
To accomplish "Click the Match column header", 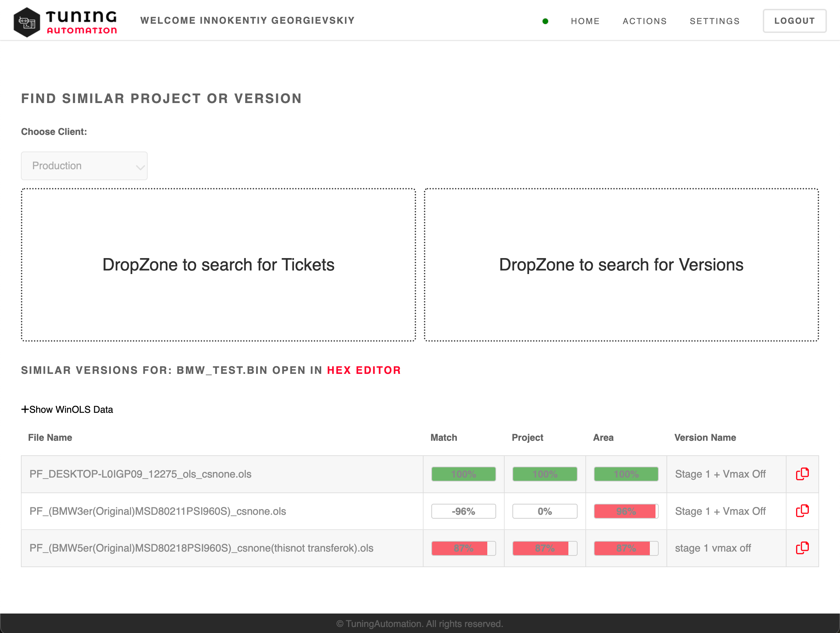I will pos(443,438).
